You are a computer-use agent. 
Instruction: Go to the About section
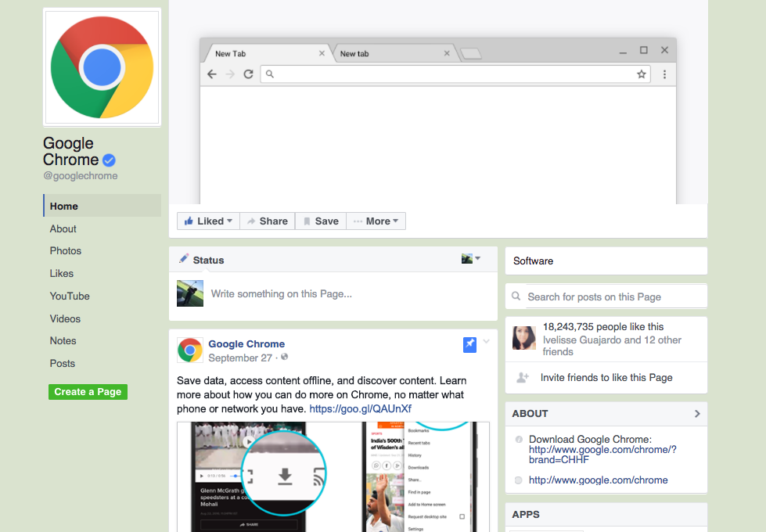(x=63, y=228)
